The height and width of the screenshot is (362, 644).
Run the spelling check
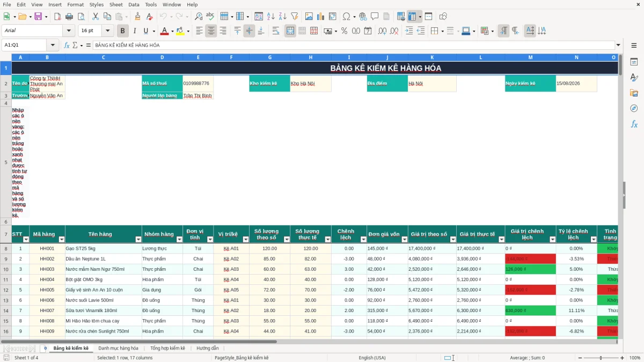click(x=210, y=17)
